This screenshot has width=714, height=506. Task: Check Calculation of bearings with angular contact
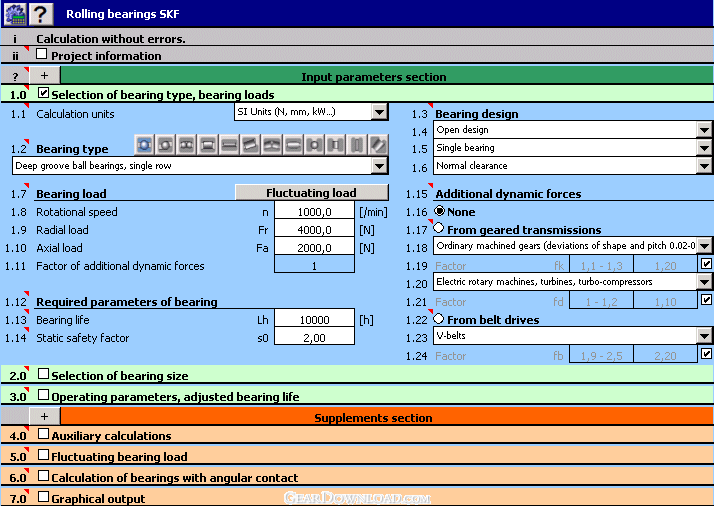coord(43,476)
